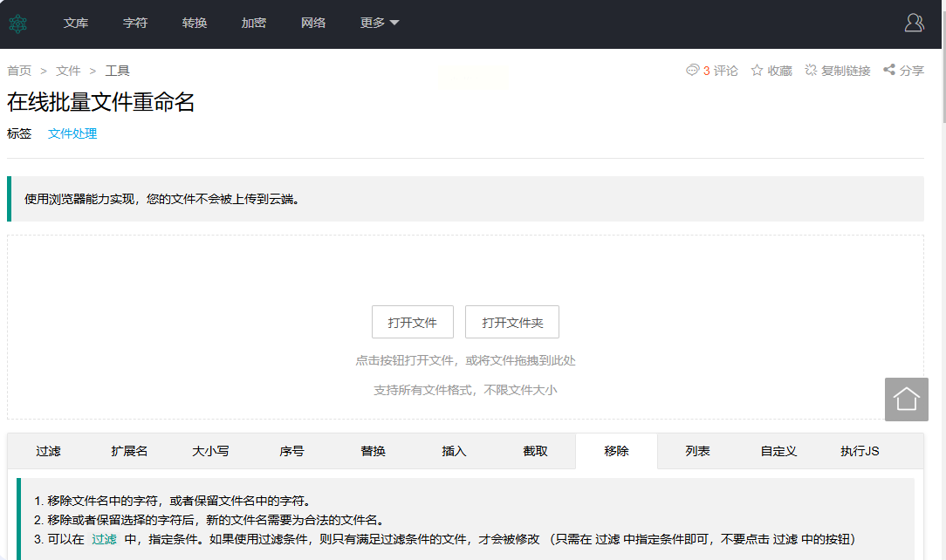Click the 分享 share icon
The width and height of the screenshot is (946, 560).
[x=889, y=70]
